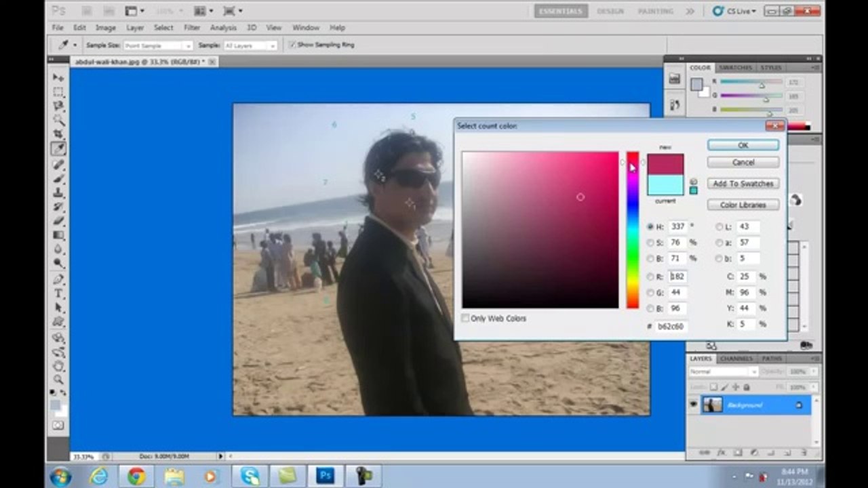
Task: Select the Blur tool
Action: point(59,249)
